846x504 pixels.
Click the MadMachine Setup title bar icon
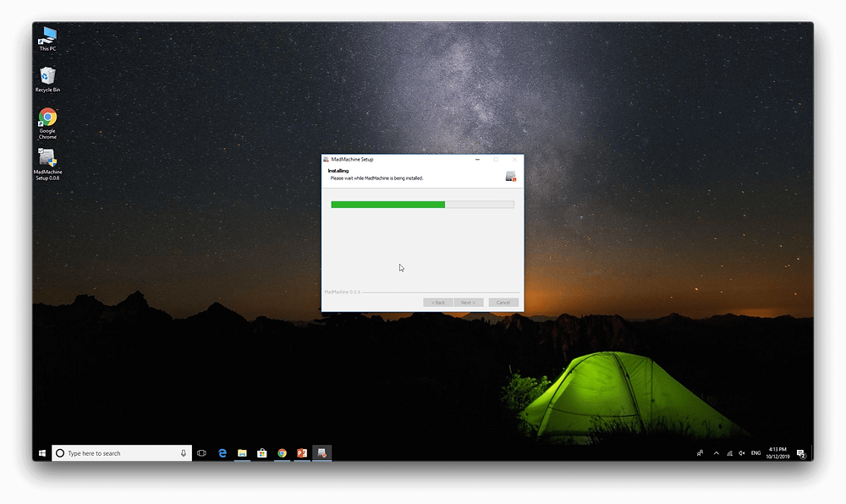[x=326, y=160]
